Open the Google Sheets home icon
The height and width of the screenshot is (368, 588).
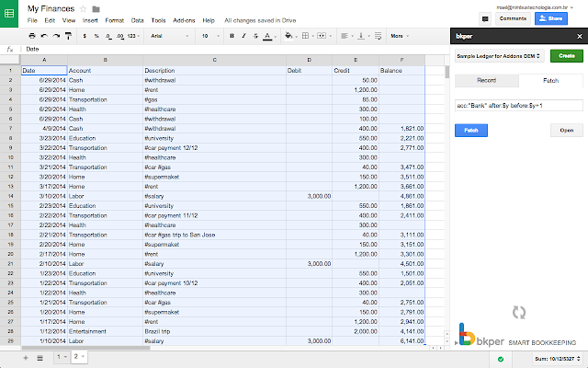pyautogui.click(x=9, y=14)
